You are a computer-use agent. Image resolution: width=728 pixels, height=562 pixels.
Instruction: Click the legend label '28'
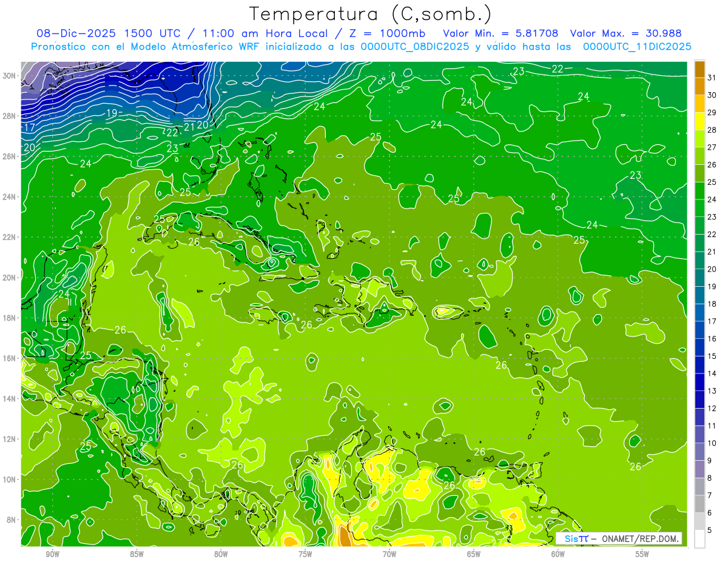[712, 130]
